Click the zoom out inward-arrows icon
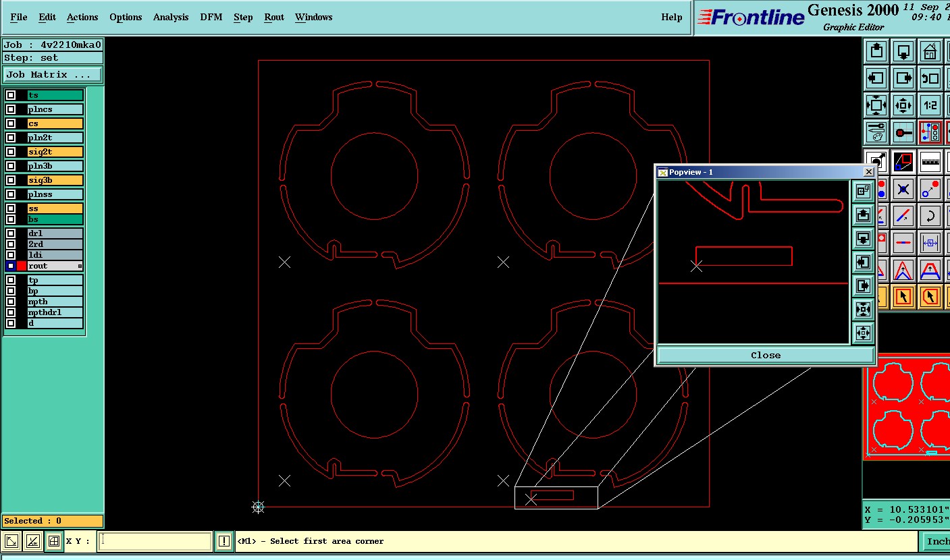 (x=903, y=105)
